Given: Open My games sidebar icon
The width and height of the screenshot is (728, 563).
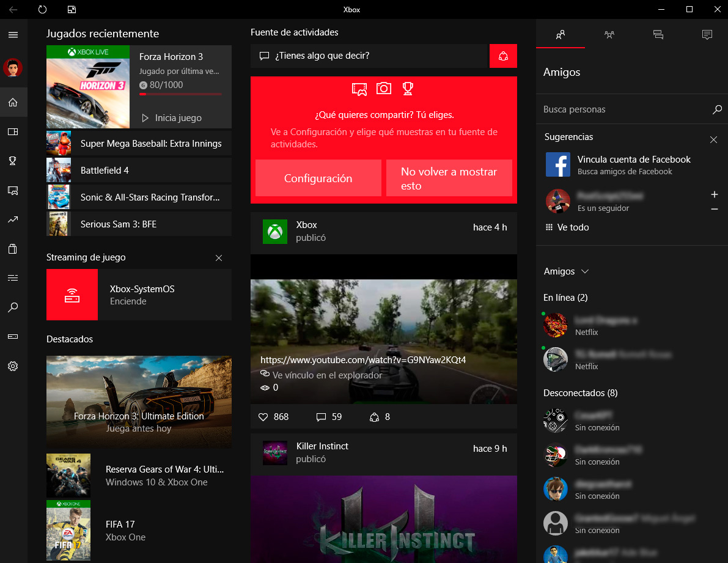Looking at the screenshot, I should pyautogui.click(x=13, y=132).
